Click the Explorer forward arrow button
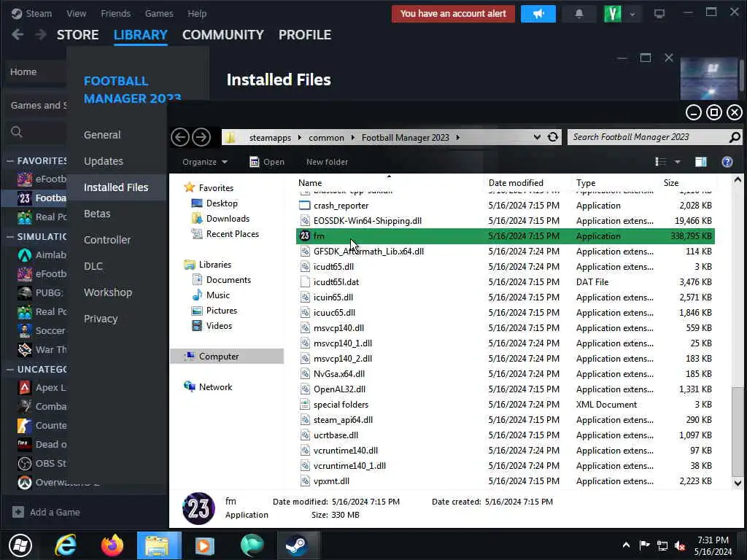Screen dimensions: 747x560 201,137
